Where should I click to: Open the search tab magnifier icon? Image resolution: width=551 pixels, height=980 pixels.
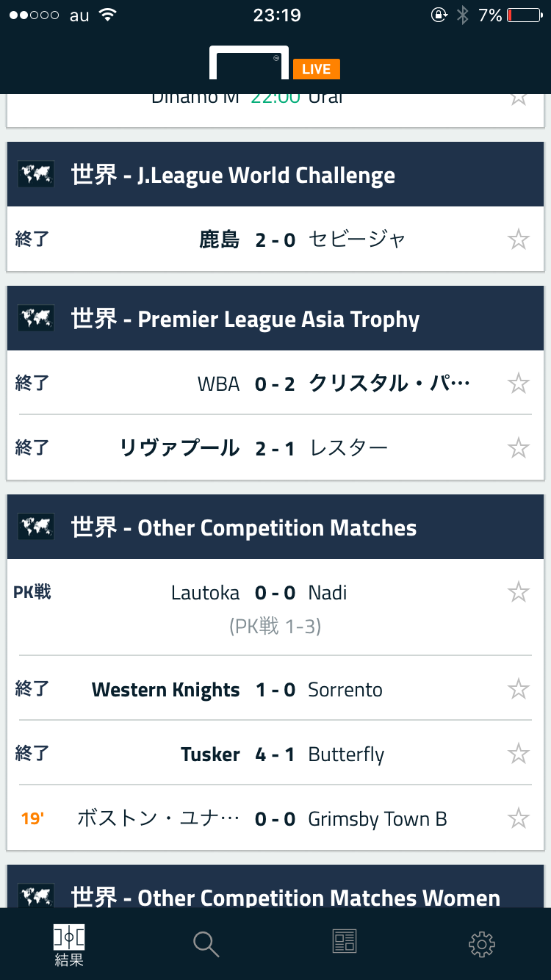(x=206, y=943)
